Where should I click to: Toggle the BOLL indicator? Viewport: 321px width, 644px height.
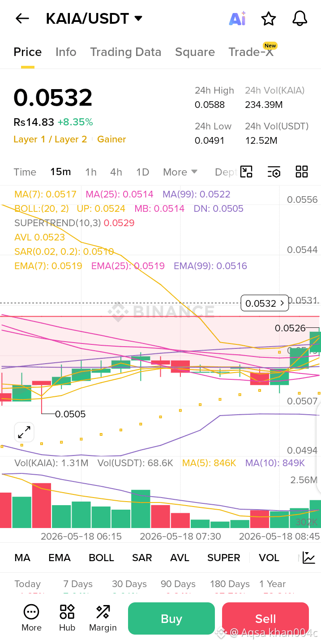pos(102,558)
